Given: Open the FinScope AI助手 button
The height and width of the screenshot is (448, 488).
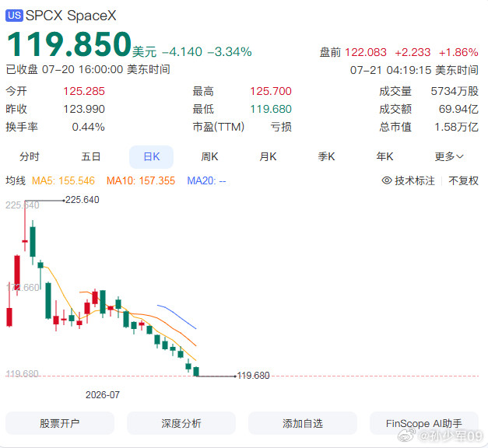Looking at the screenshot, I should (x=424, y=423).
